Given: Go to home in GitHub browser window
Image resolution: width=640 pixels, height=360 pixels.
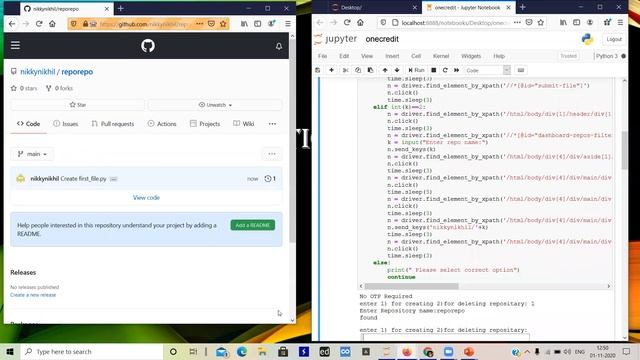Looking at the screenshot, I should click(52, 24).
